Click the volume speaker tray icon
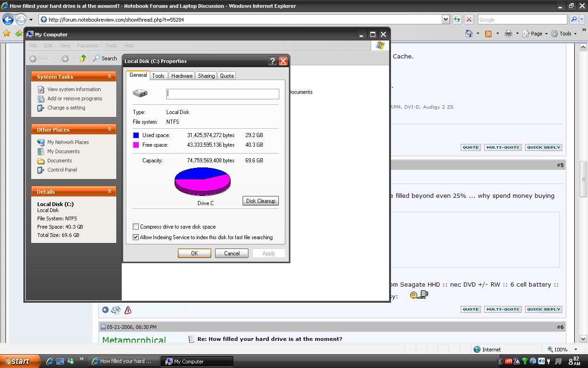This screenshot has width=588, height=368. (x=541, y=361)
